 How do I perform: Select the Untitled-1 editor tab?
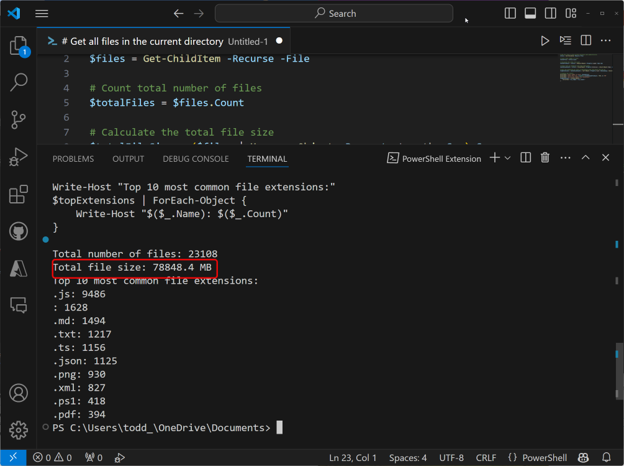[x=163, y=41]
